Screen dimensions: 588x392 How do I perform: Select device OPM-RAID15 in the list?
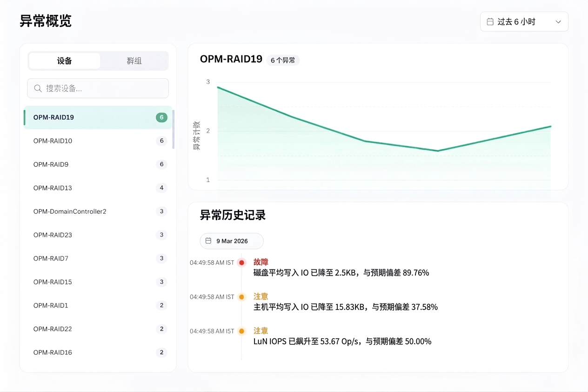point(98,282)
